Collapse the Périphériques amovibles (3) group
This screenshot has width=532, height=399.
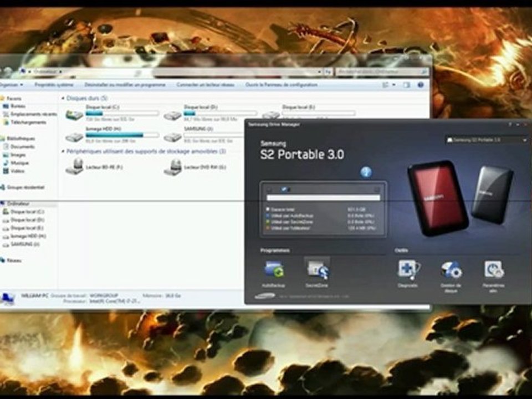(x=63, y=151)
